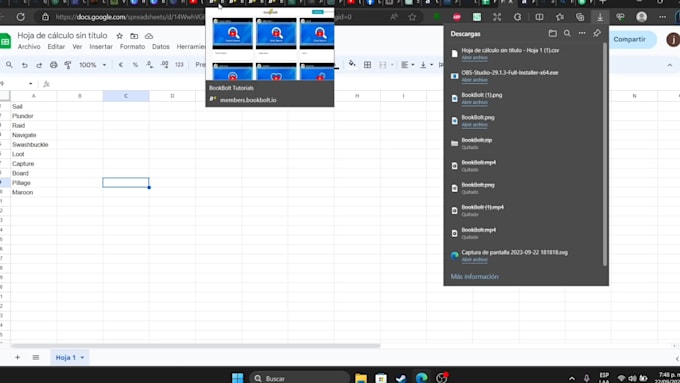Click the cell containing Swashbuckle
Viewport: 680px width, 383px height.
point(34,144)
